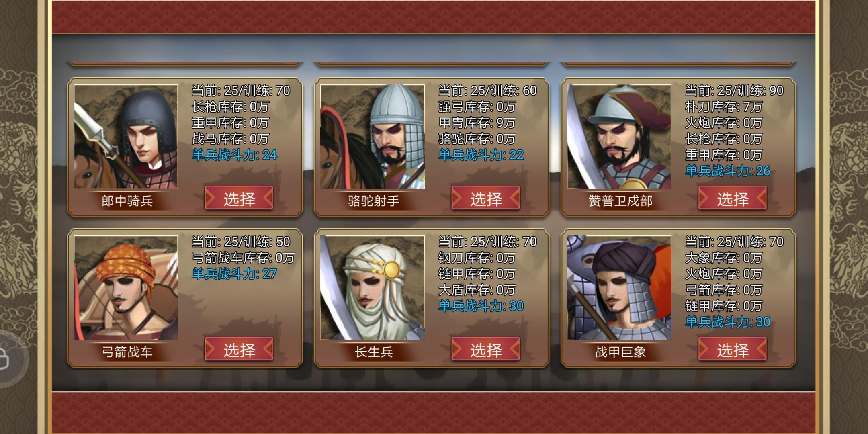Viewport: 868px width, 434px height.
Task: Tap the 战甲巨象 elephant portrait
Action: pos(619,288)
